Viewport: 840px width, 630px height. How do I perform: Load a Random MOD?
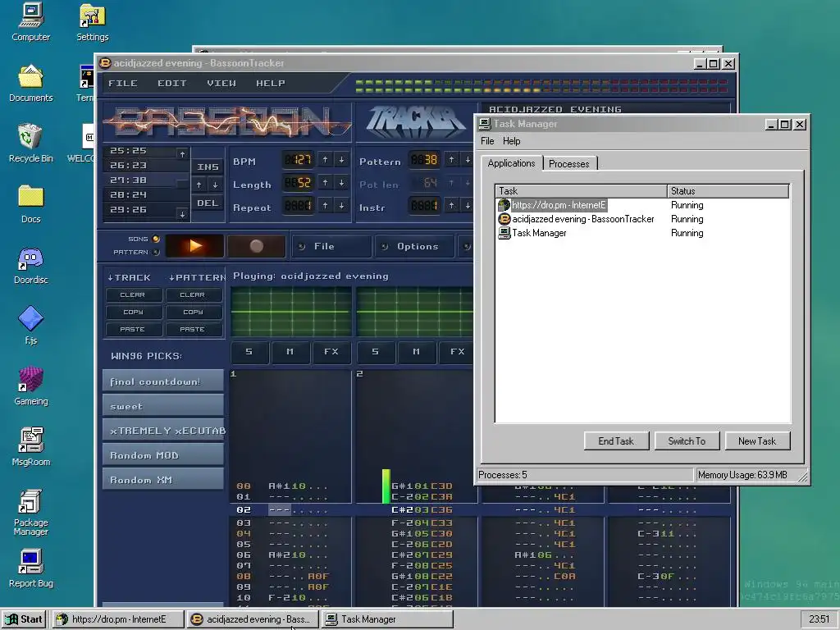click(163, 454)
